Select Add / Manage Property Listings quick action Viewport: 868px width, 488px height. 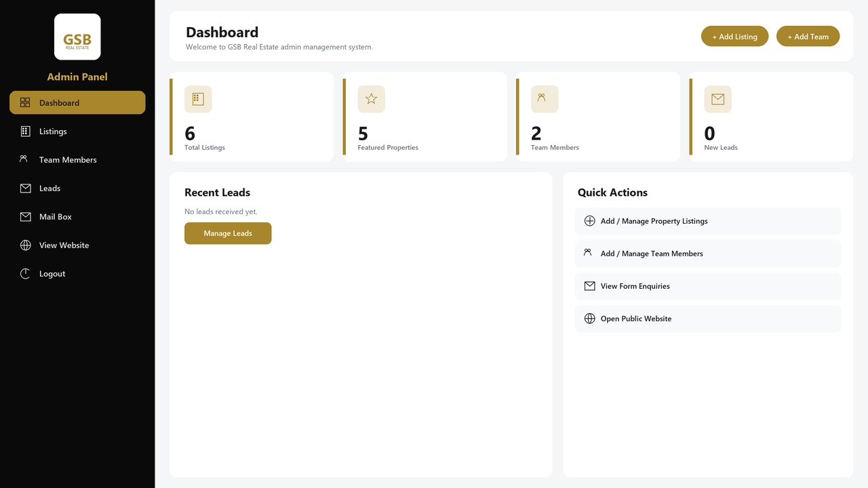coord(708,221)
